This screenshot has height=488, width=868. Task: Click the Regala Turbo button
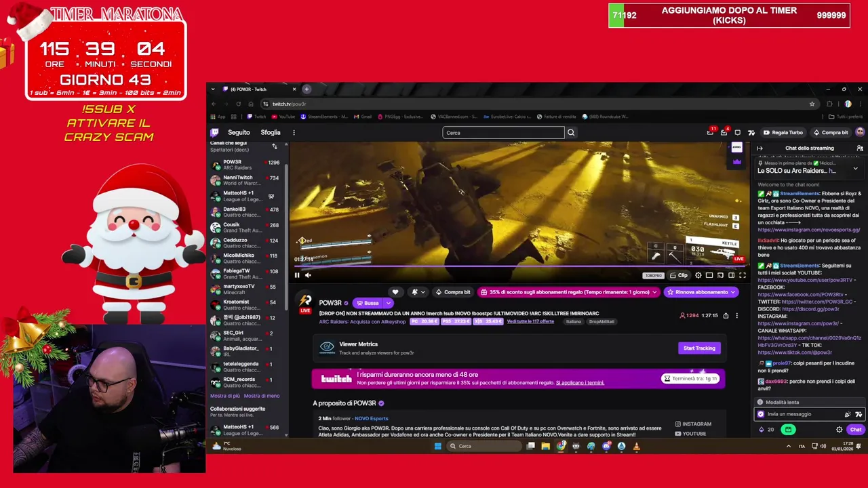[783, 133]
